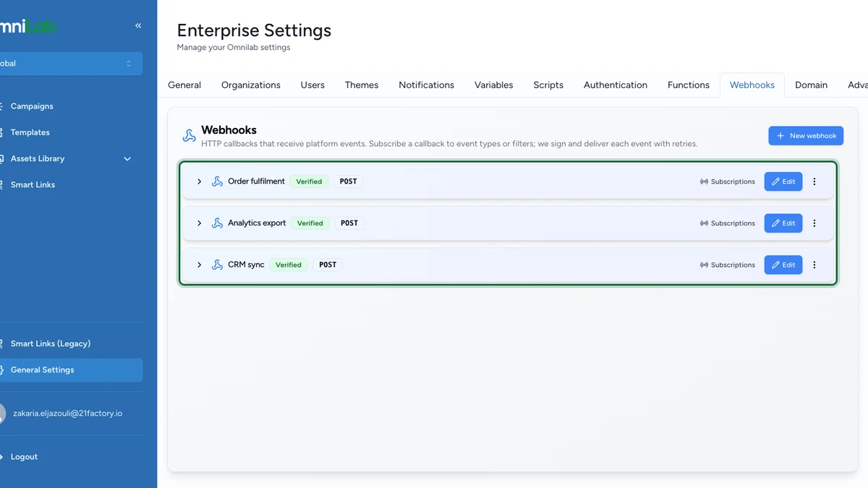This screenshot has height=488, width=868.
Task: Select the Webhooks tab
Action: point(752,85)
